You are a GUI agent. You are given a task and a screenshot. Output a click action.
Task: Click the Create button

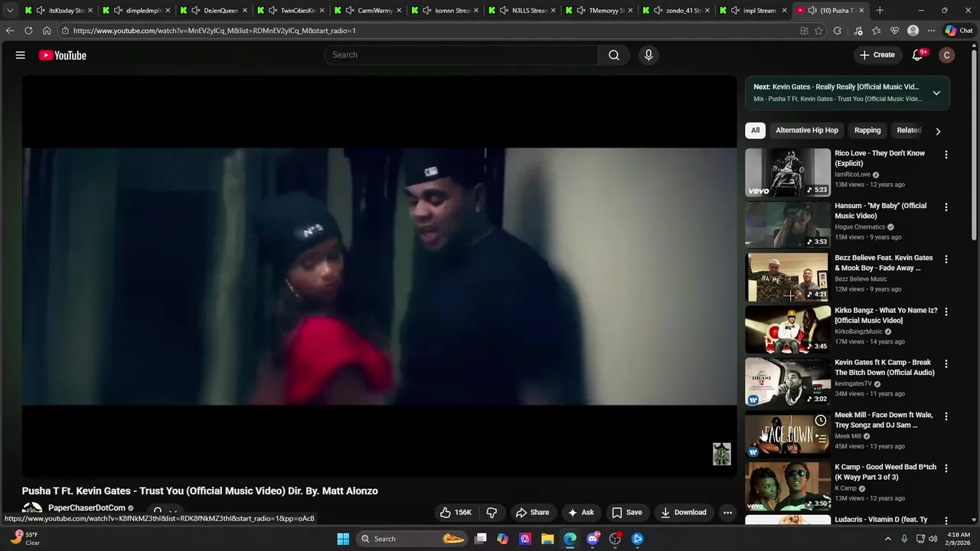pos(877,55)
